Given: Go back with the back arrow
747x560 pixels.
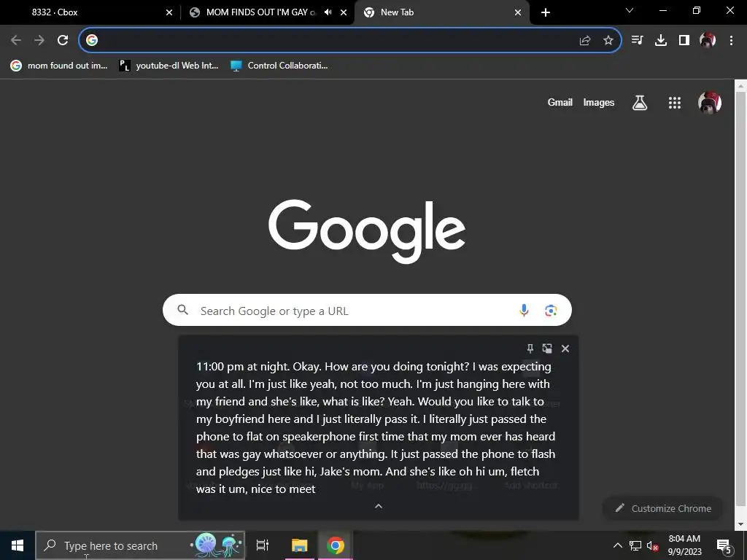Looking at the screenshot, I should click(x=16, y=40).
